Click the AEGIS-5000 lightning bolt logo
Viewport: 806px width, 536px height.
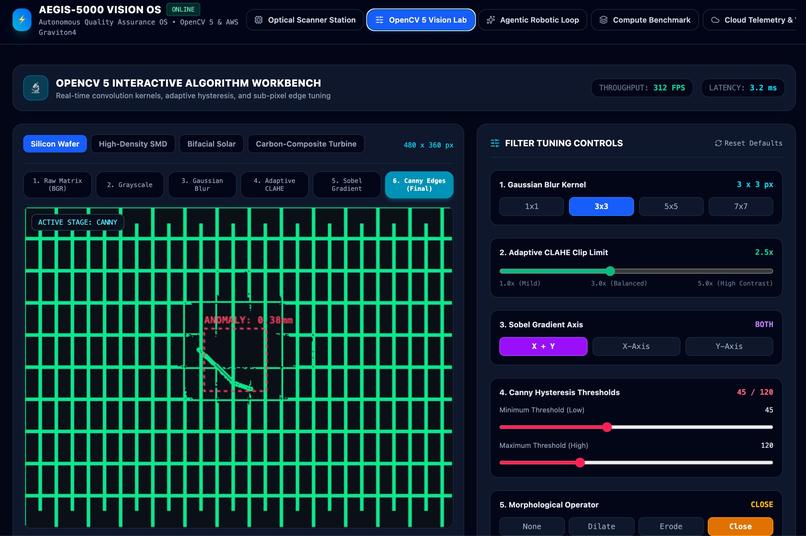(x=22, y=20)
